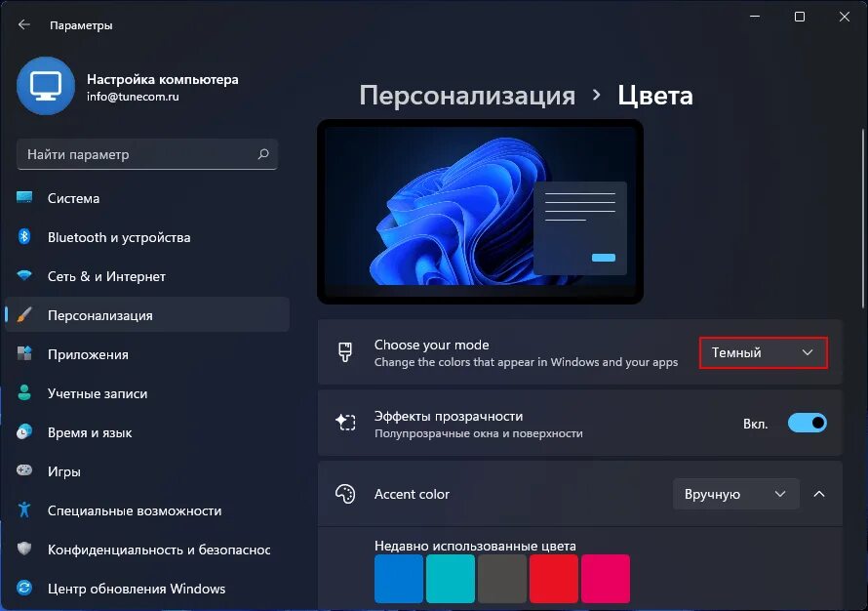Turn off the Эффекты прозрачности switch

click(x=808, y=424)
